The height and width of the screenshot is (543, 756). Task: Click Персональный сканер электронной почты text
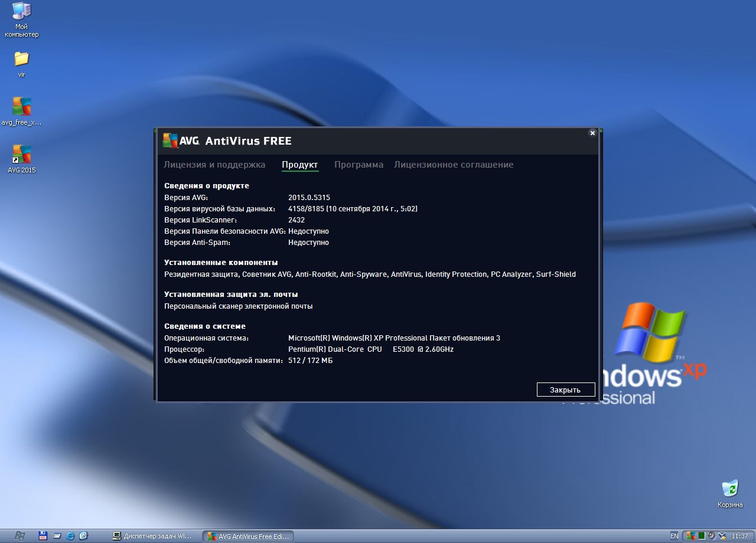239,306
